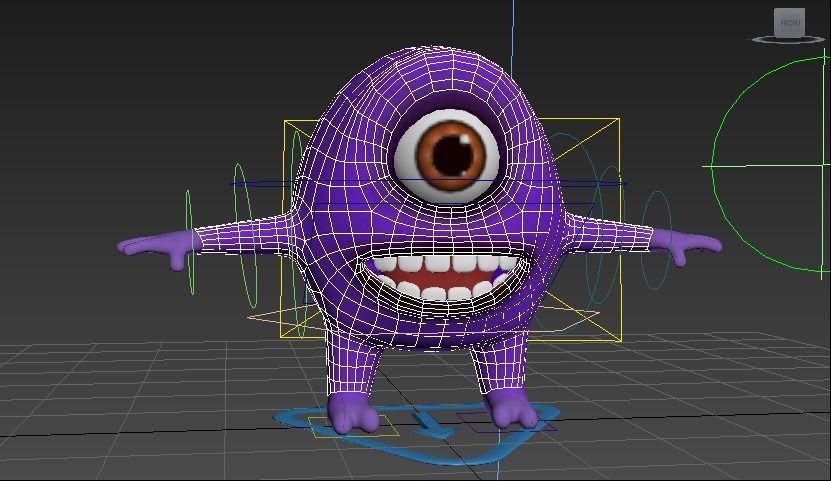831x481 pixels.
Task: Click the ViewCube front face
Action: 789,23
